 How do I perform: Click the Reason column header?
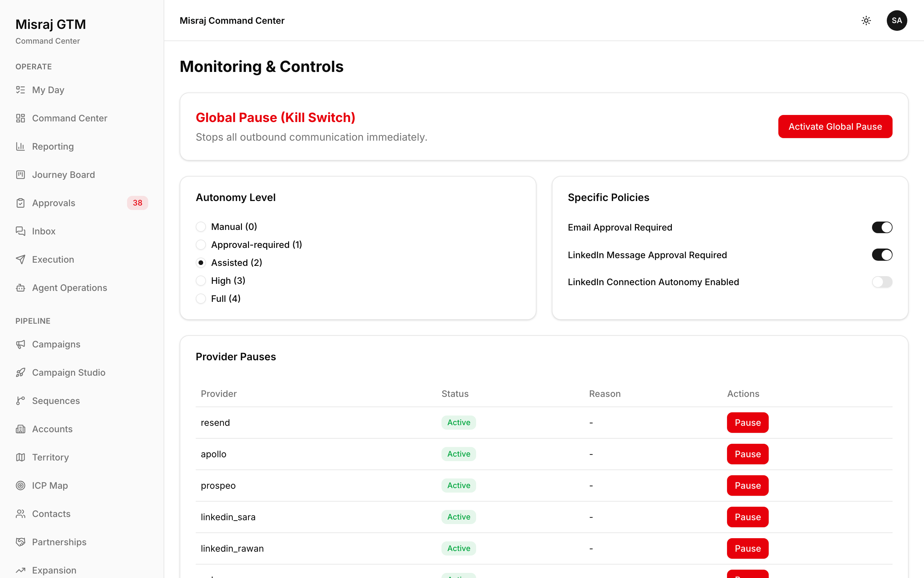pyautogui.click(x=605, y=394)
